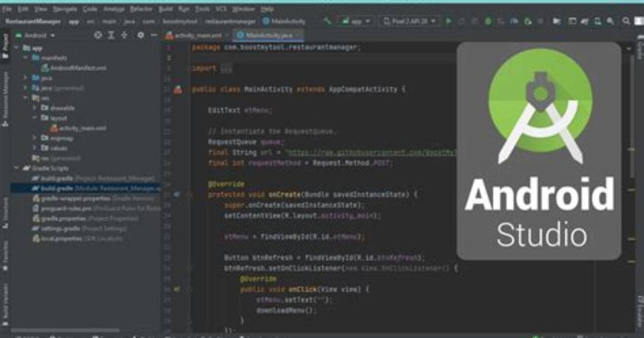Open the Refactor menu
Image resolution: width=644 pixels, height=338 pixels.
(141, 9)
